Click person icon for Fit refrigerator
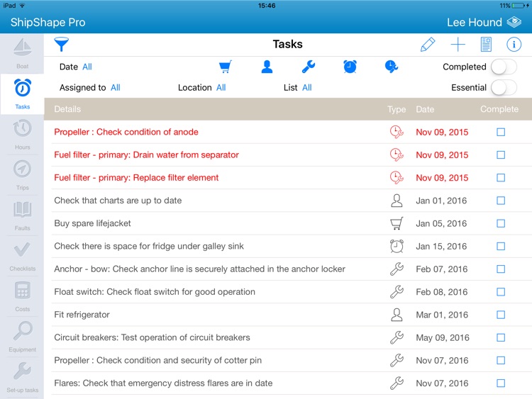Viewport: 532px width, 399px height. 397,315
